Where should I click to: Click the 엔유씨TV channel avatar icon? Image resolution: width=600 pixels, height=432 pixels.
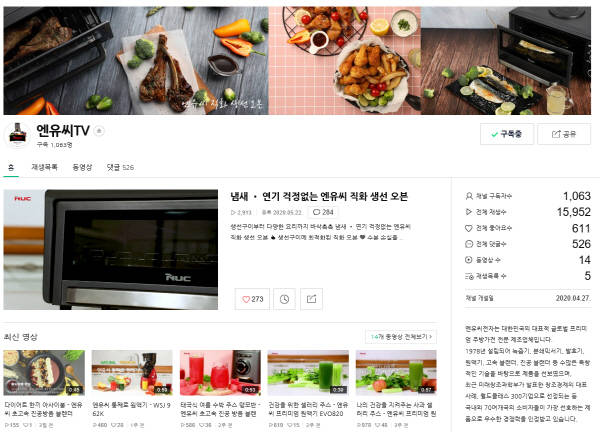[18, 134]
